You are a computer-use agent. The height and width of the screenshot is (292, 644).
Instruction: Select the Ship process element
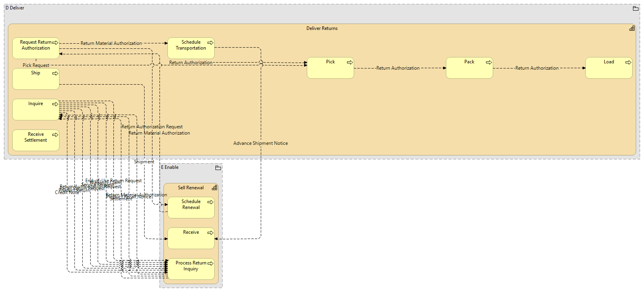(x=36, y=81)
